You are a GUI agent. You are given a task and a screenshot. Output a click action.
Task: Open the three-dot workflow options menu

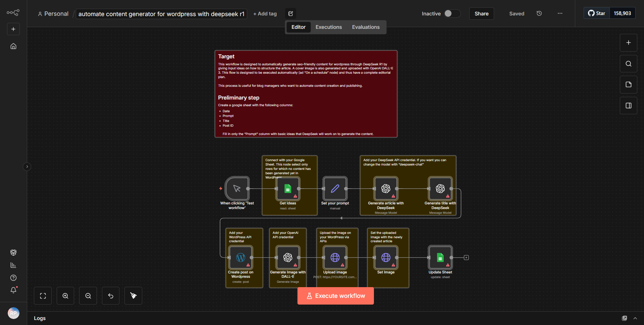click(559, 13)
